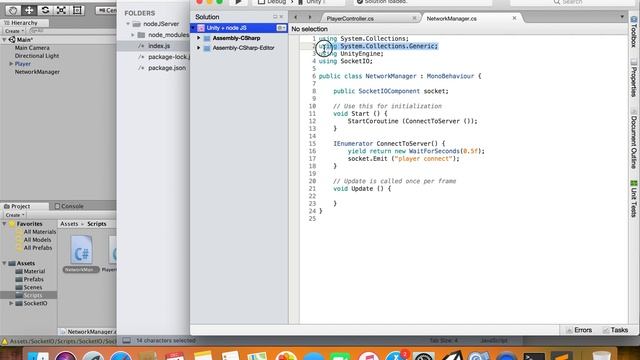Open the Hierarchy tab in Unity
This screenshot has width=640, height=360.
click(x=24, y=23)
